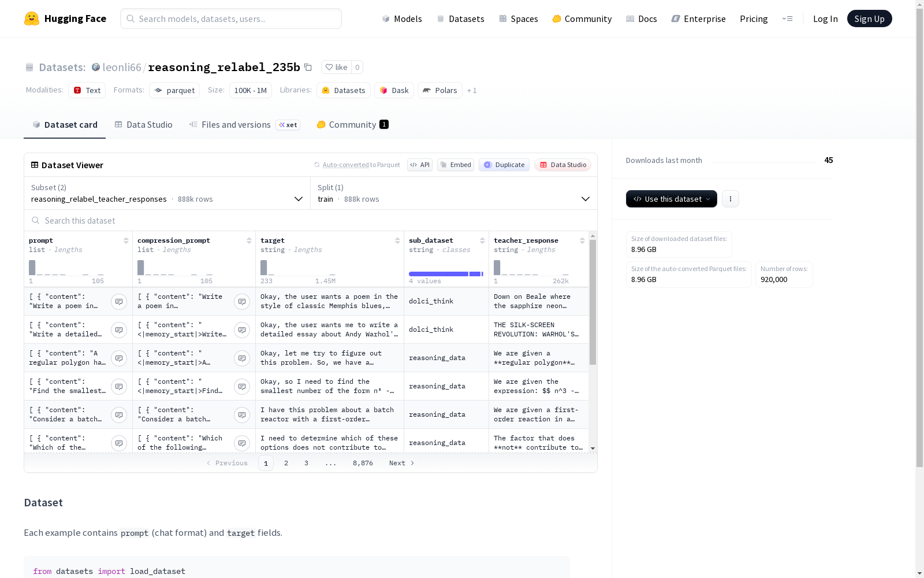Image resolution: width=924 pixels, height=578 pixels.
Task: Open chat view for 'Consider a batch' prompt cell
Action: [119, 415]
